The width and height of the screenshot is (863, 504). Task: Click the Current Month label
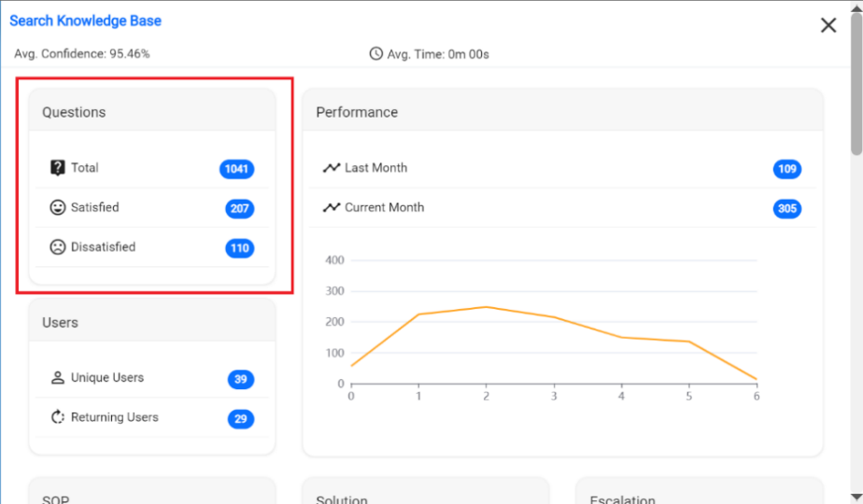384,207
